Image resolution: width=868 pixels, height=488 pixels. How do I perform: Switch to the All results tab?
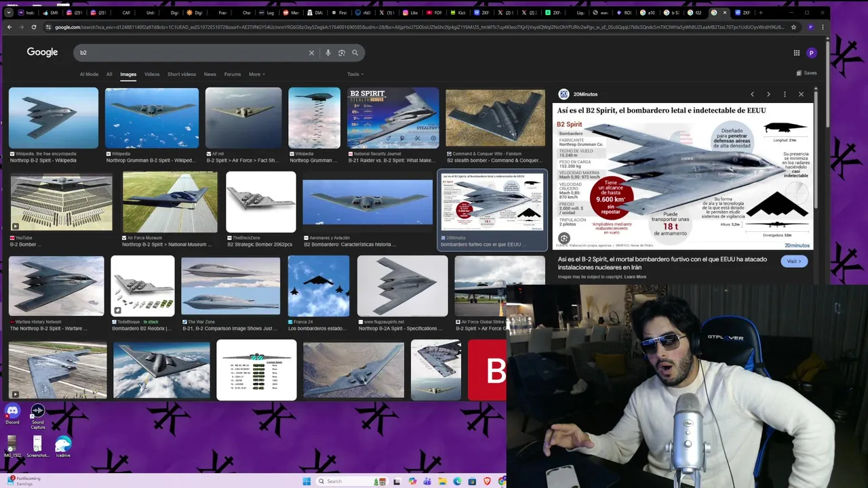[109, 74]
